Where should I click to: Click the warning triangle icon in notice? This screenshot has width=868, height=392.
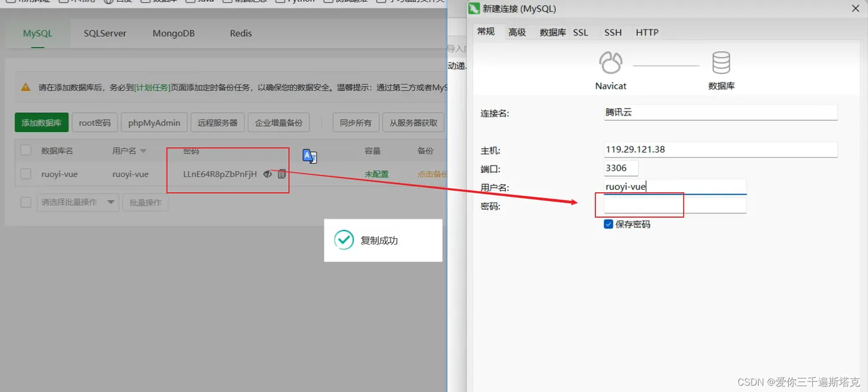point(25,87)
